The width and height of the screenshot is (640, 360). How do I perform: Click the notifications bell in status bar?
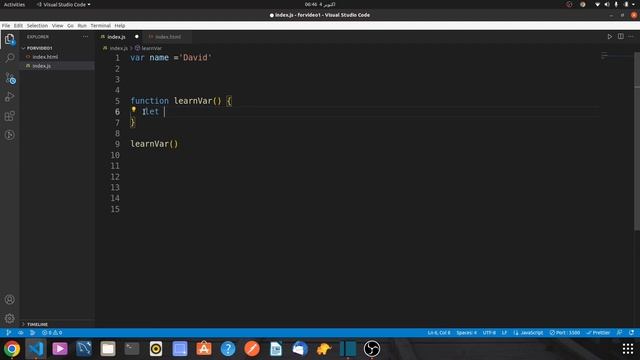click(631, 333)
